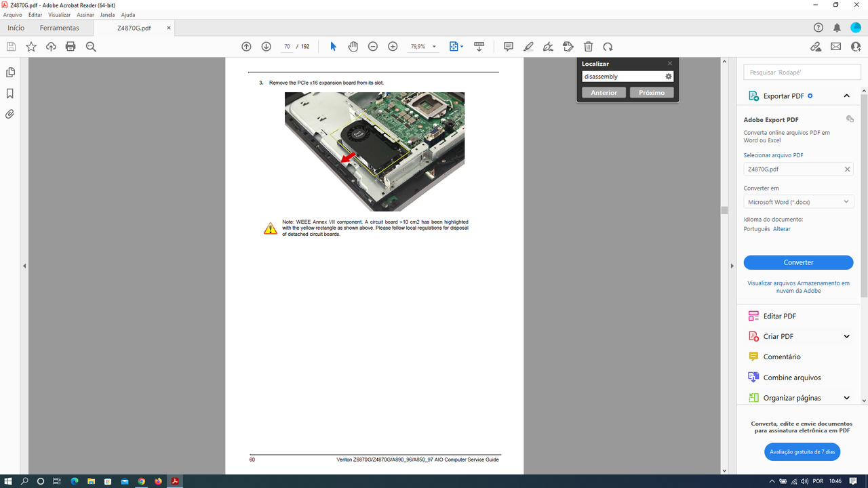Remove selected file Z4870G.pdf with X
Screen dimensions: 868x488
[847, 169]
